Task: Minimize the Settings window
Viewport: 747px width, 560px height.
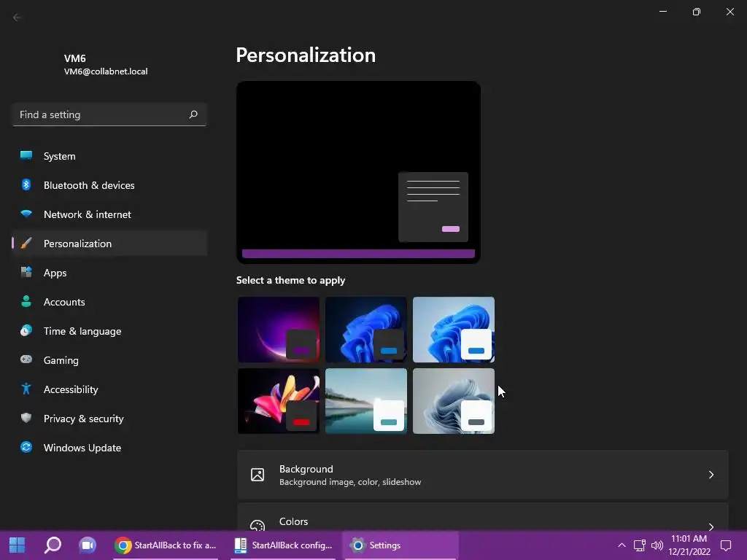Action: pyautogui.click(x=662, y=12)
